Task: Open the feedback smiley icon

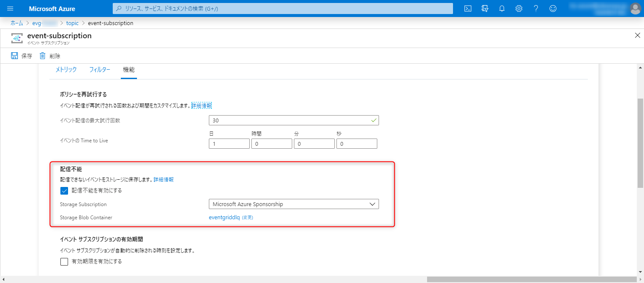Action: click(x=553, y=8)
